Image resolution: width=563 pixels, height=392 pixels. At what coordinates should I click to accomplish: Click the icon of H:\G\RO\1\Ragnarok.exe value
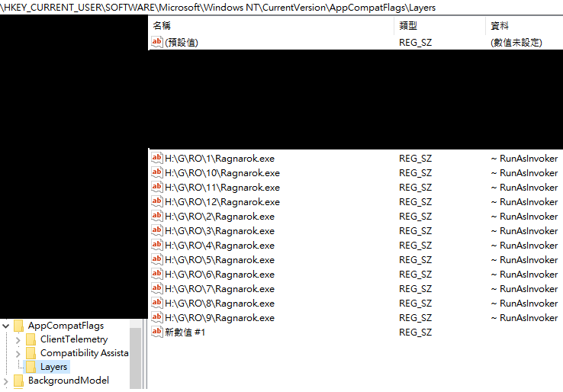(x=157, y=158)
